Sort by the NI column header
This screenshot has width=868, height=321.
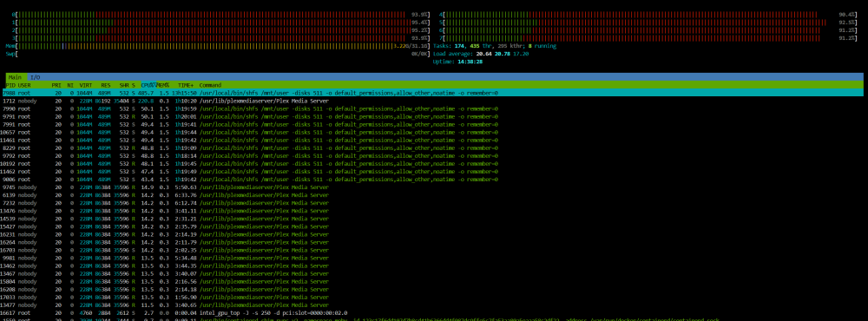(70, 85)
